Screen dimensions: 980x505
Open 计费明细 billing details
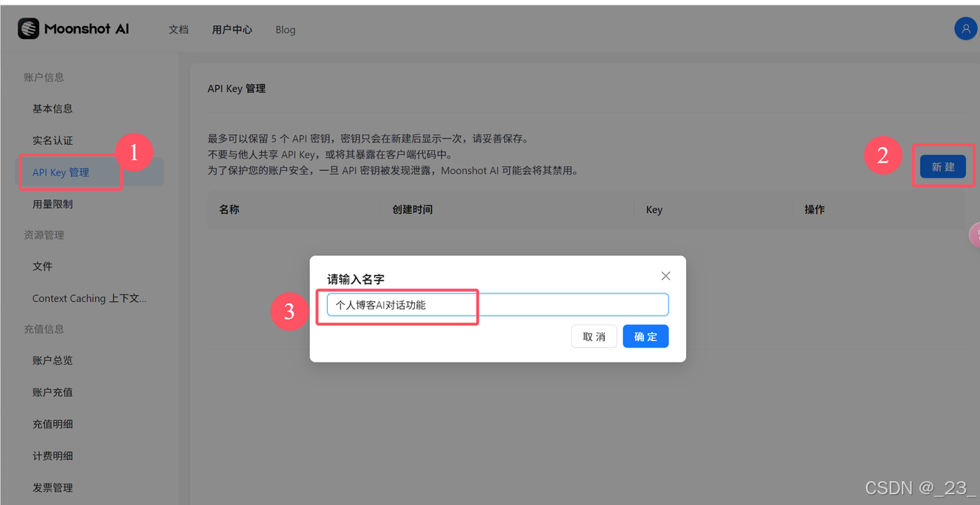53,455
